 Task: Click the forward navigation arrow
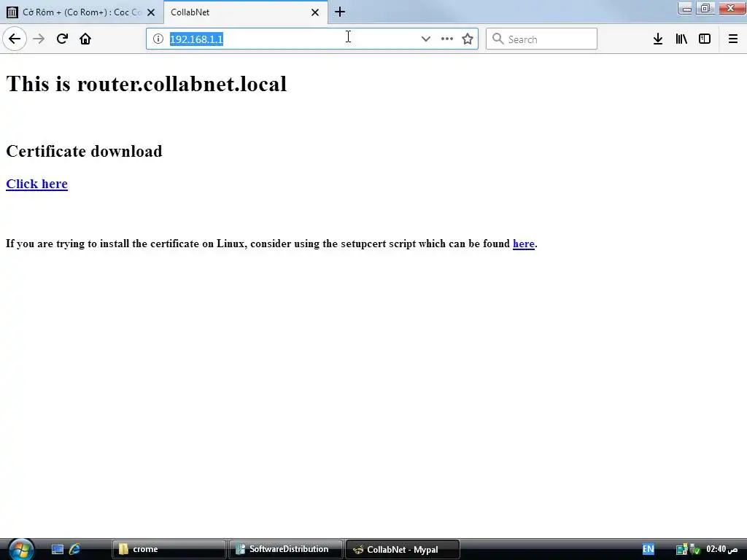(39, 39)
